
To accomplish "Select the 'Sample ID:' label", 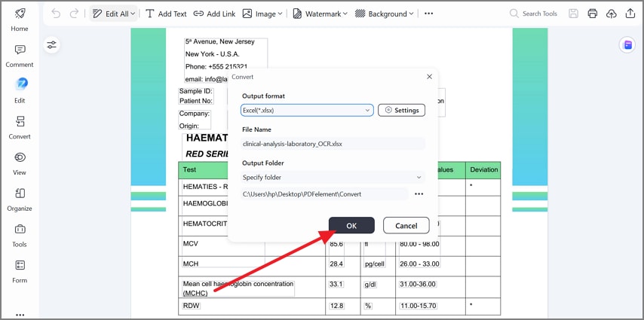I will 195,91.
